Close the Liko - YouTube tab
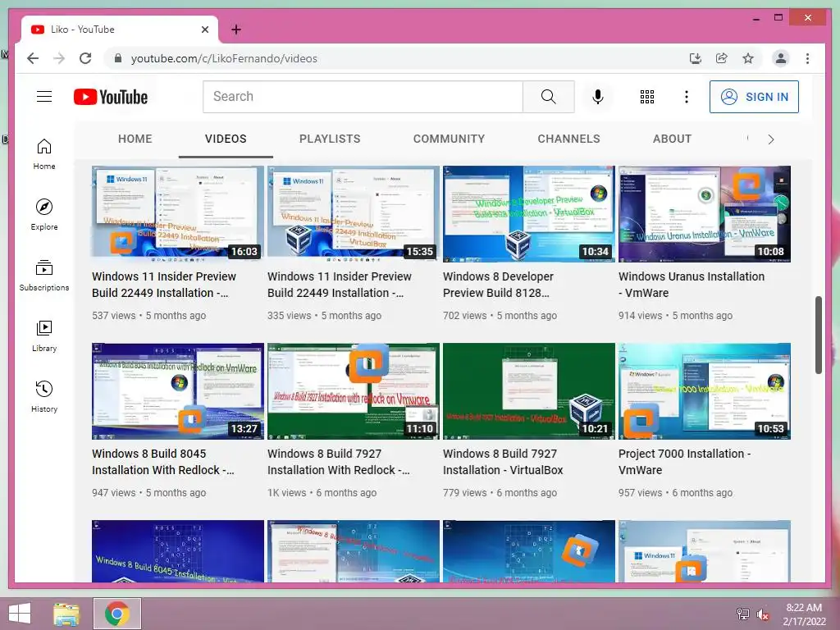840x630 pixels. [204, 30]
